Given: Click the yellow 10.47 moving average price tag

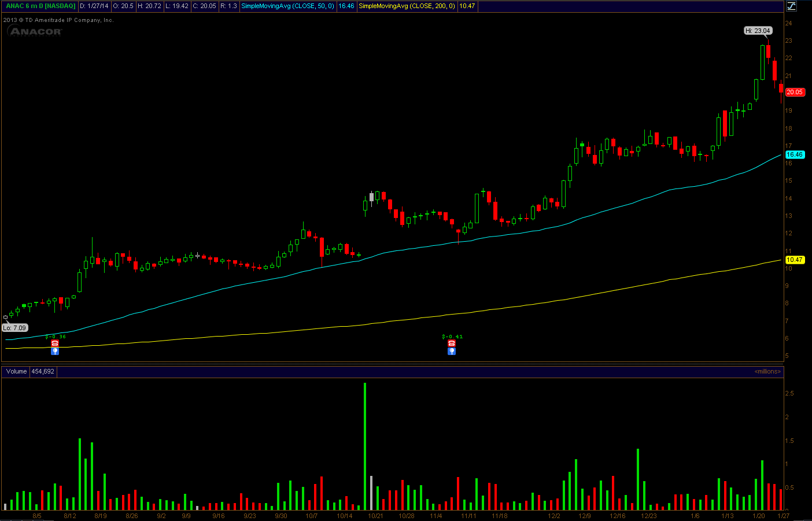Looking at the screenshot, I should [x=795, y=260].
